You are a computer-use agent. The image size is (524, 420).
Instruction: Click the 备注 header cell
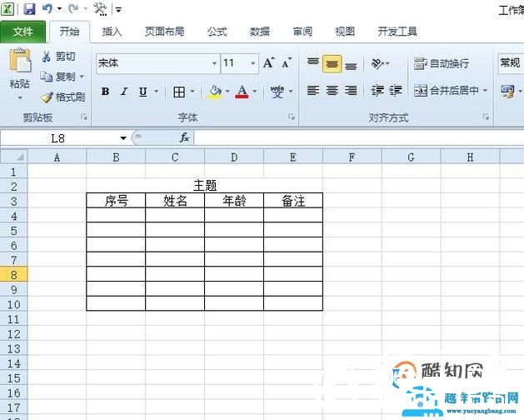pos(293,201)
